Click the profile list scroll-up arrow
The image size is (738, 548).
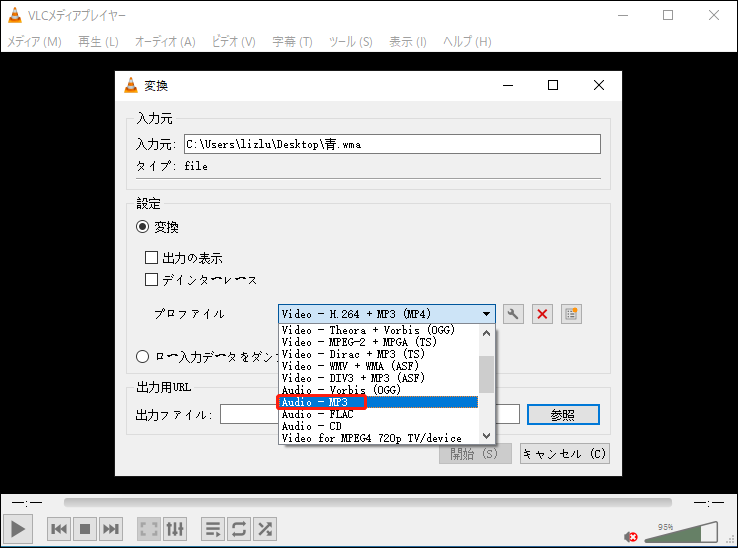(x=486, y=333)
